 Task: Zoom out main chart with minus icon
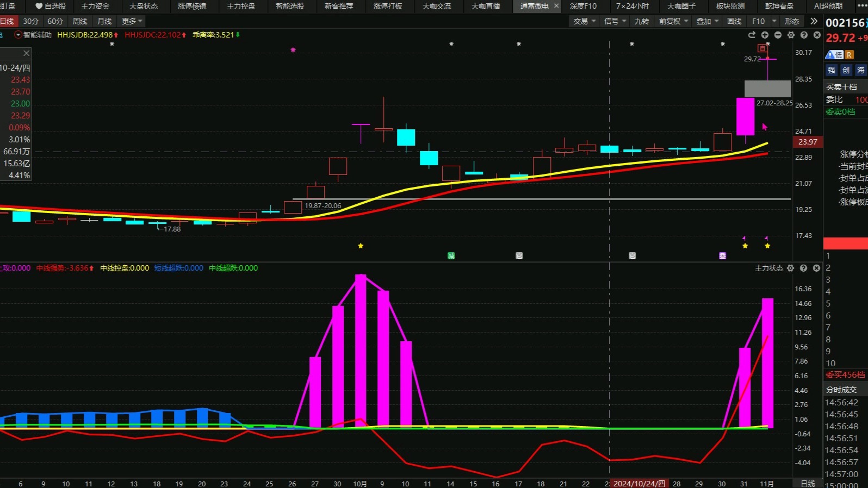[x=778, y=35]
